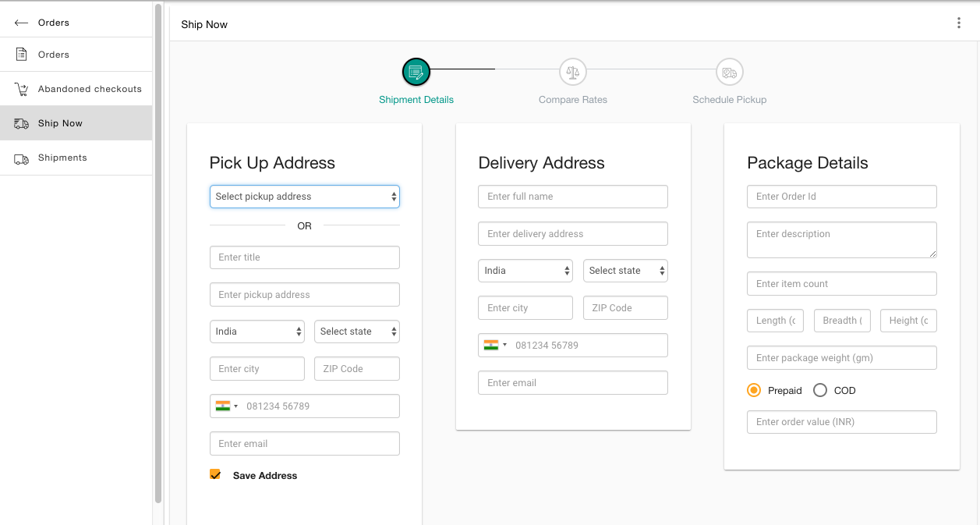Image resolution: width=980 pixels, height=525 pixels.
Task: Click the Ship Now page title
Action: (204, 25)
